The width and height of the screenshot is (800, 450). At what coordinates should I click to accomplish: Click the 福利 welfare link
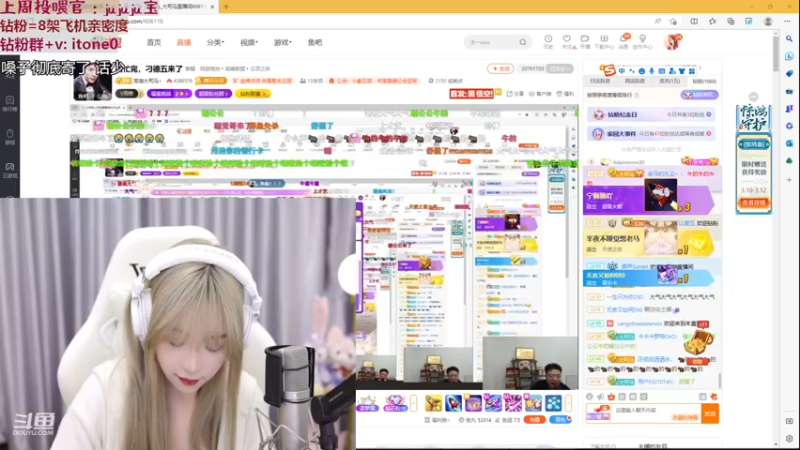pyautogui.click(x=565, y=94)
